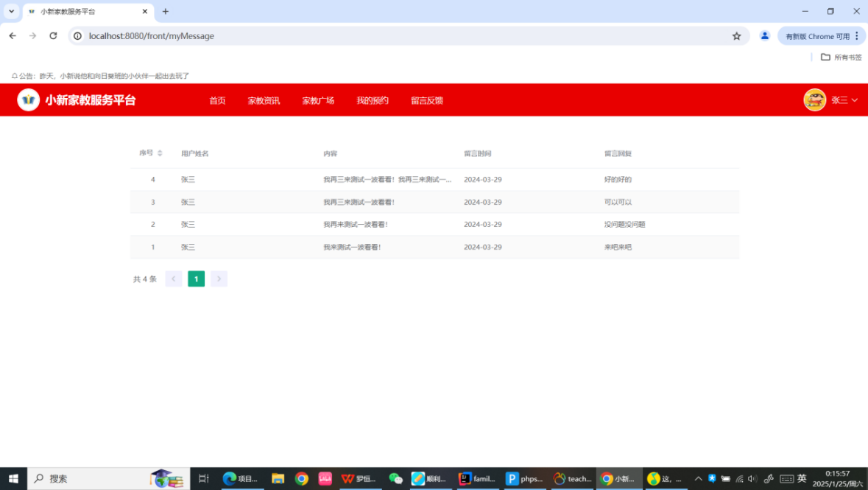Screen dimensions: 868x490
Task: Go to previous page of messages
Action: 173,279
